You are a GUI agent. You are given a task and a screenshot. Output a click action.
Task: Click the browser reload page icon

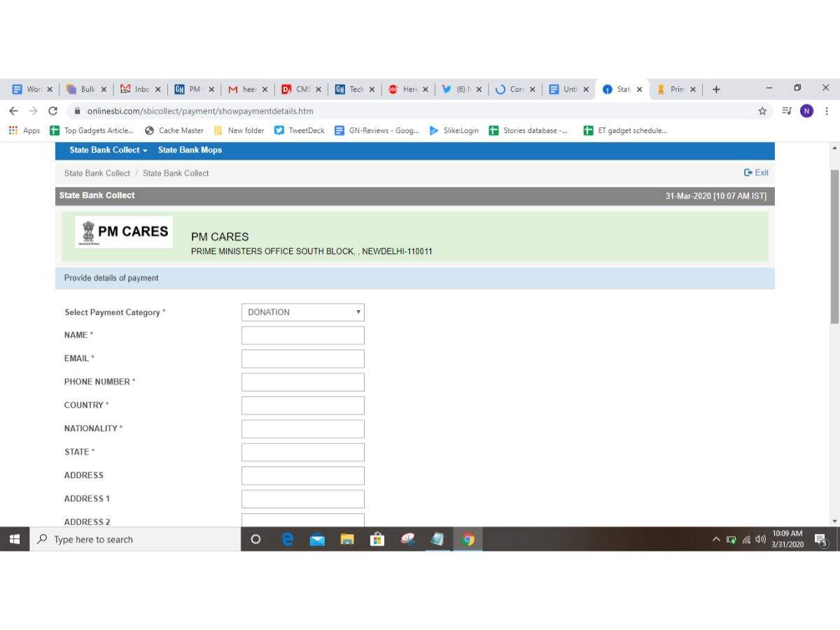52,111
